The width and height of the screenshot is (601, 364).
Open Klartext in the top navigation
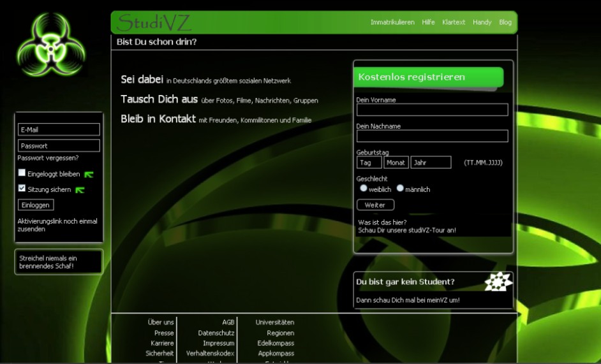click(454, 22)
